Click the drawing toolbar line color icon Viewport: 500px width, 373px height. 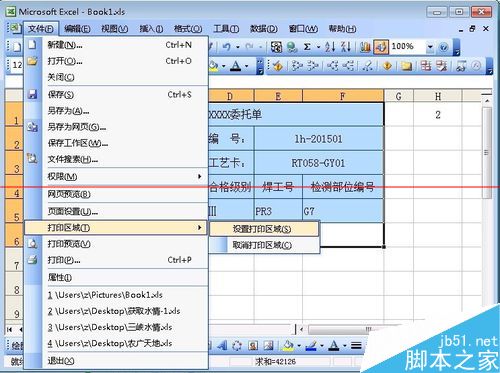pos(311,346)
